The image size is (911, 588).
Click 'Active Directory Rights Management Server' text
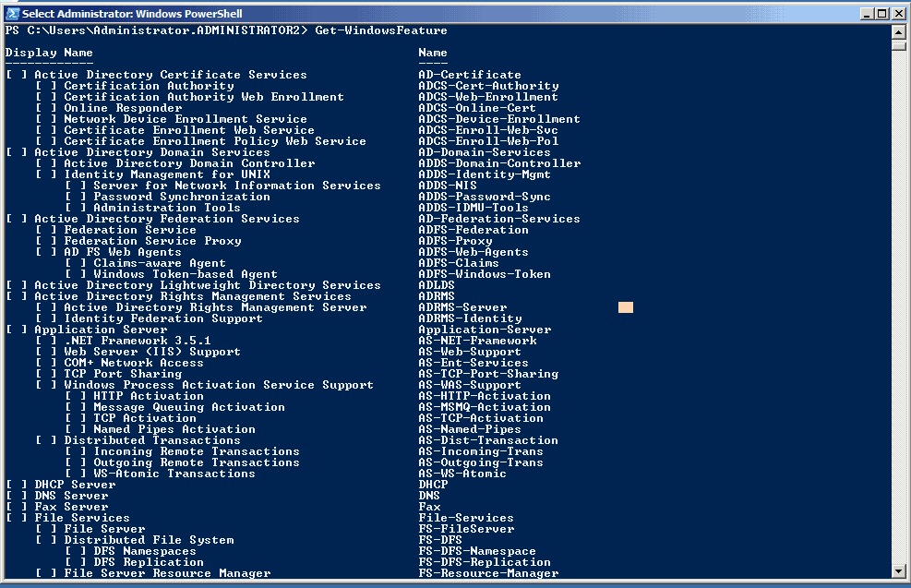(x=215, y=307)
